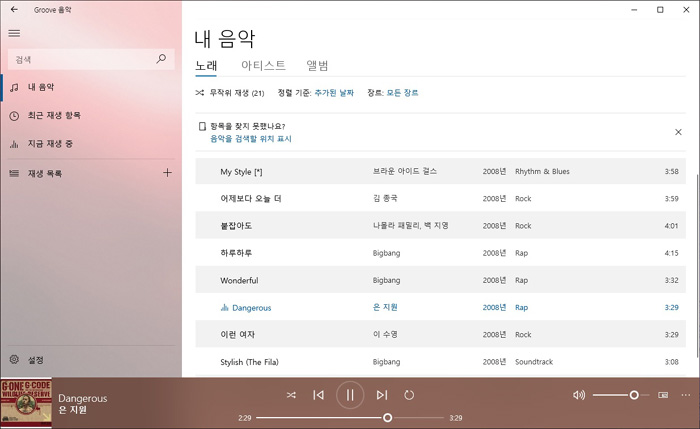
Task: Click artist 브라운 아이드 걸스
Action: (405, 171)
